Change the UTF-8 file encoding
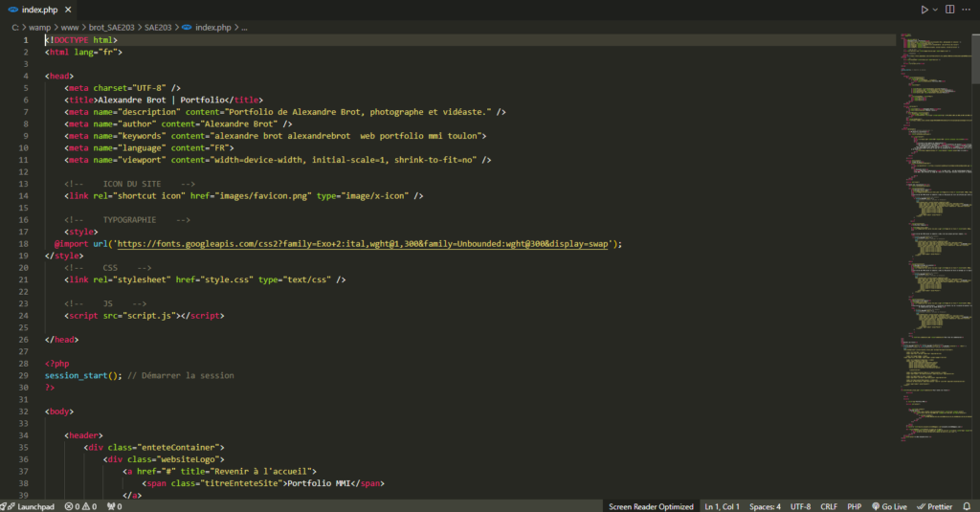 (x=800, y=506)
